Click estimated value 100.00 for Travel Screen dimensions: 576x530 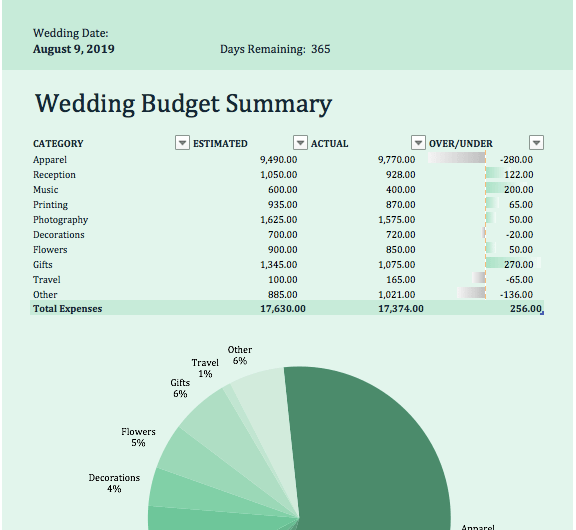click(x=282, y=280)
